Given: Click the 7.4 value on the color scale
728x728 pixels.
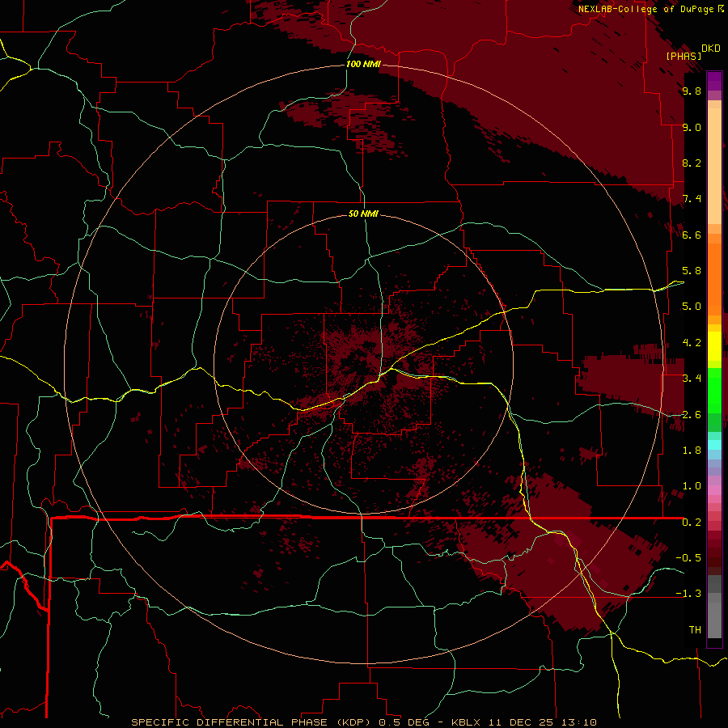Looking at the screenshot, I should click(692, 199).
